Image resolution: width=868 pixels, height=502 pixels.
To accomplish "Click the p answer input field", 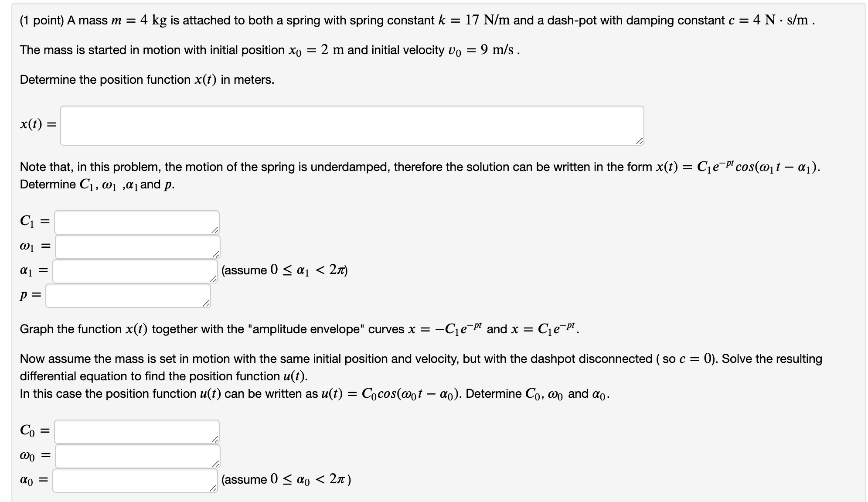I will 129,296.
